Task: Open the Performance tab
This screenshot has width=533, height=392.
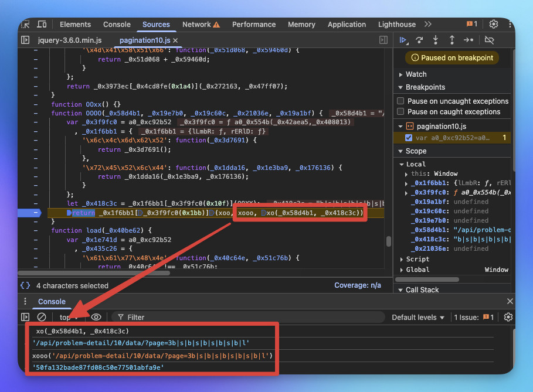Action: 254,25
